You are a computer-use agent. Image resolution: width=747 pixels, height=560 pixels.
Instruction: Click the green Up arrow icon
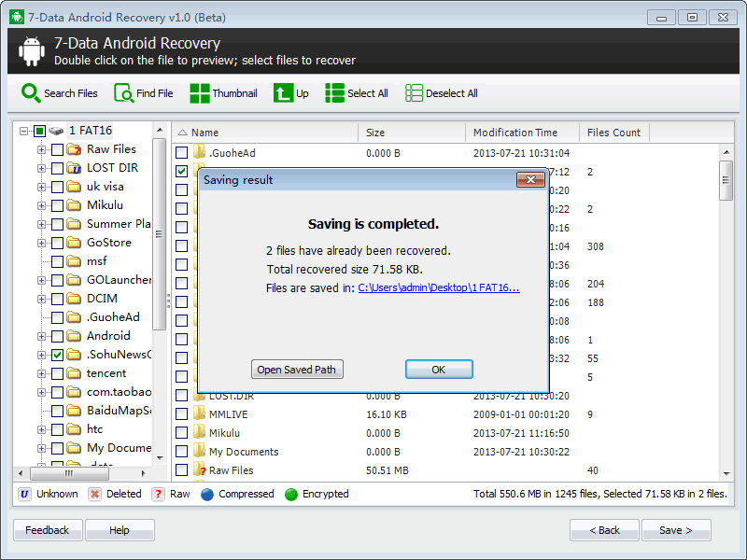point(283,93)
